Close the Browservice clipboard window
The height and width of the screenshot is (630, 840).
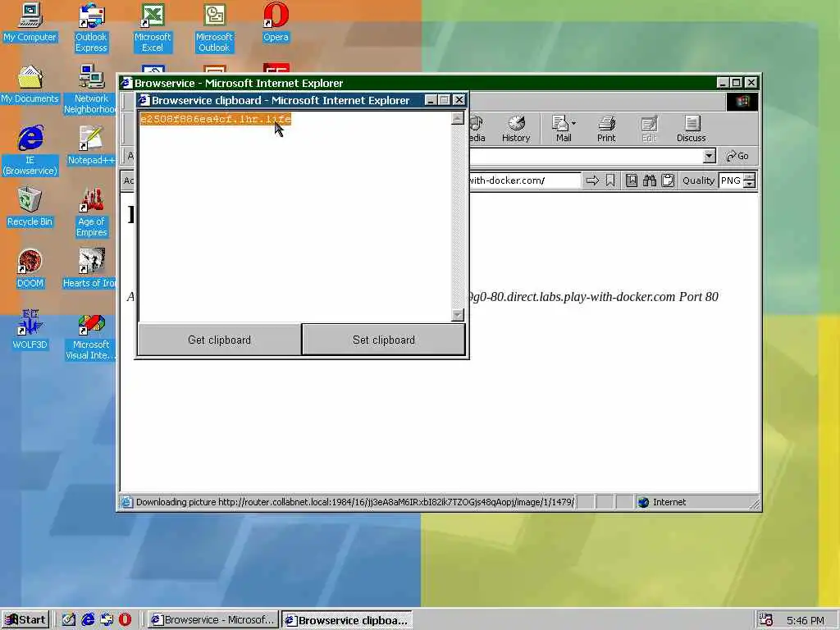pyautogui.click(x=459, y=100)
